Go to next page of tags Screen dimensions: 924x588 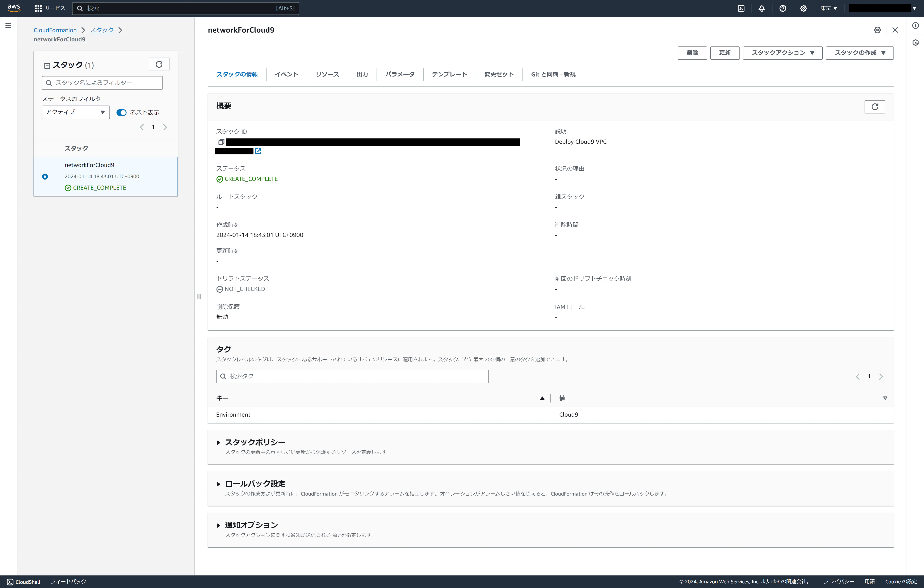point(881,376)
